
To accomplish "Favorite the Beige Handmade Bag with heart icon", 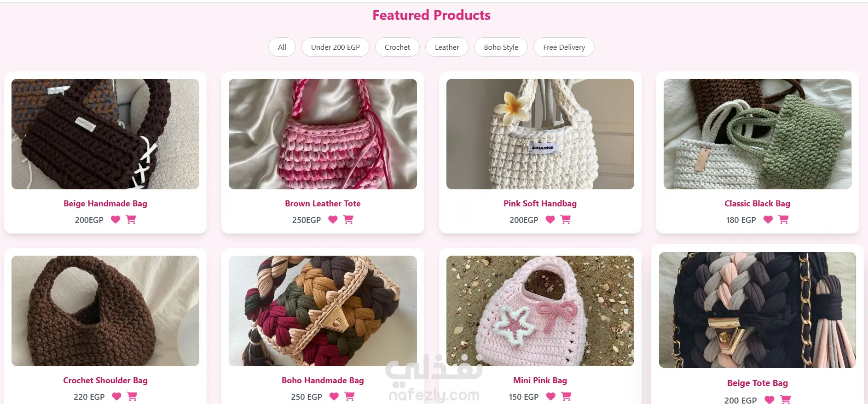I will click(x=116, y=220).
